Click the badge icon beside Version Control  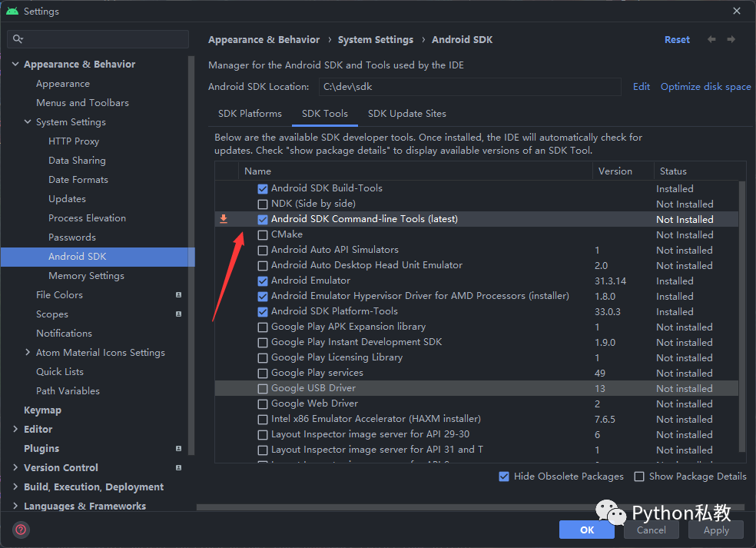[178, 468]
